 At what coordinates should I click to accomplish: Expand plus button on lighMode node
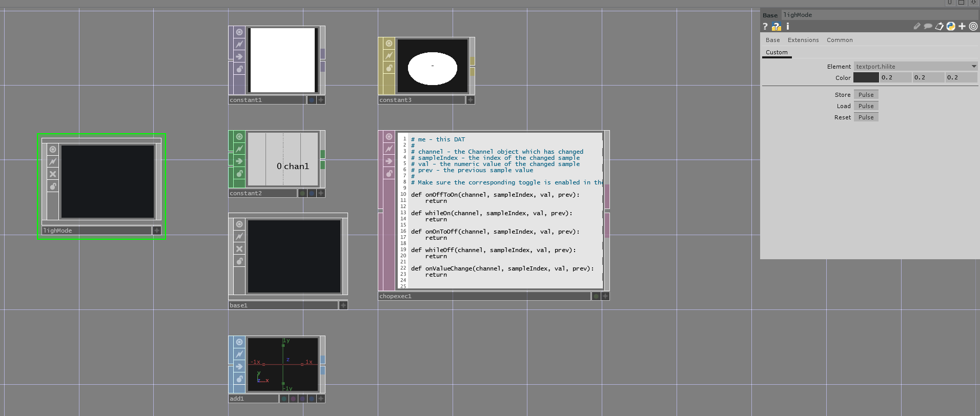click(x=157, y=231)
